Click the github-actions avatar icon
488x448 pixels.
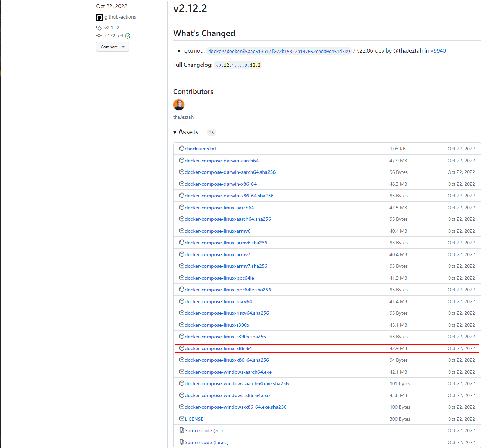tap(100, 18)
